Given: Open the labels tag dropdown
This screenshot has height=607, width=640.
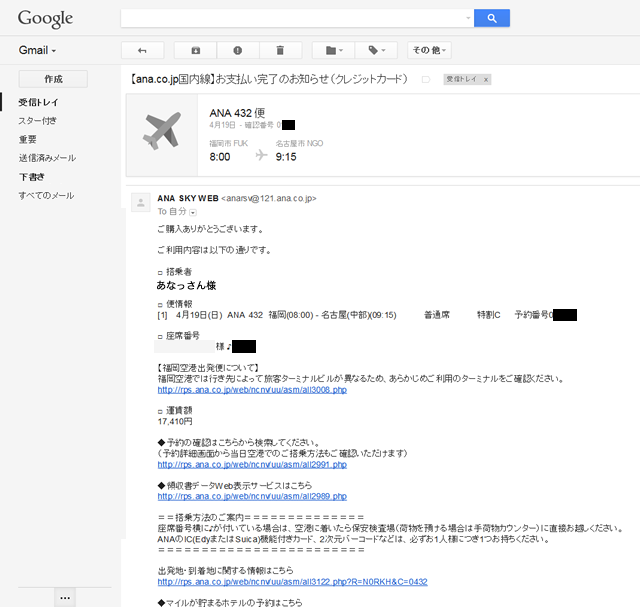Looking at the screenshot, I should 376,50.
